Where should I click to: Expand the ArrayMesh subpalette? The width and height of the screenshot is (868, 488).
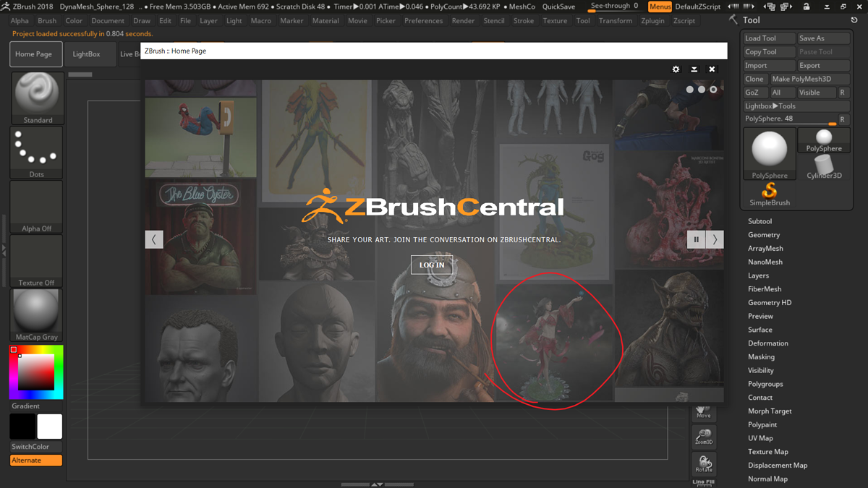(x=765, y=249)
